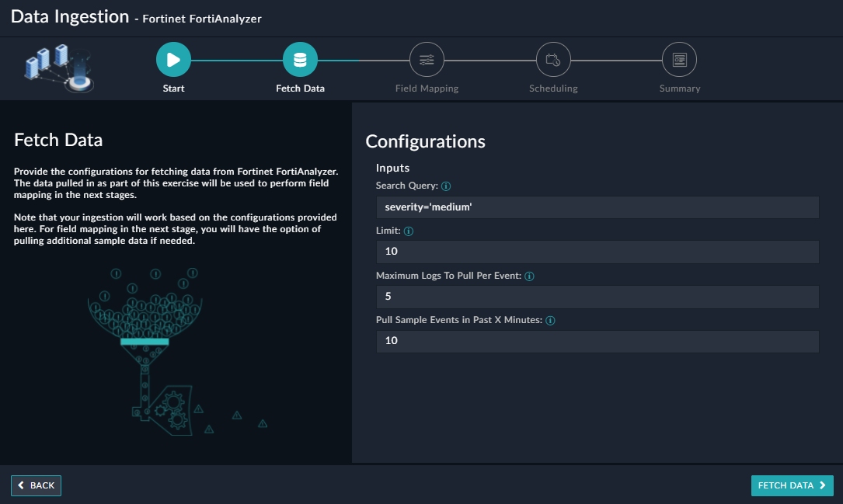Viewport: 843px width, 504px height.
Task: Click the data ingestion servers logo
Action: click(58, 67)
